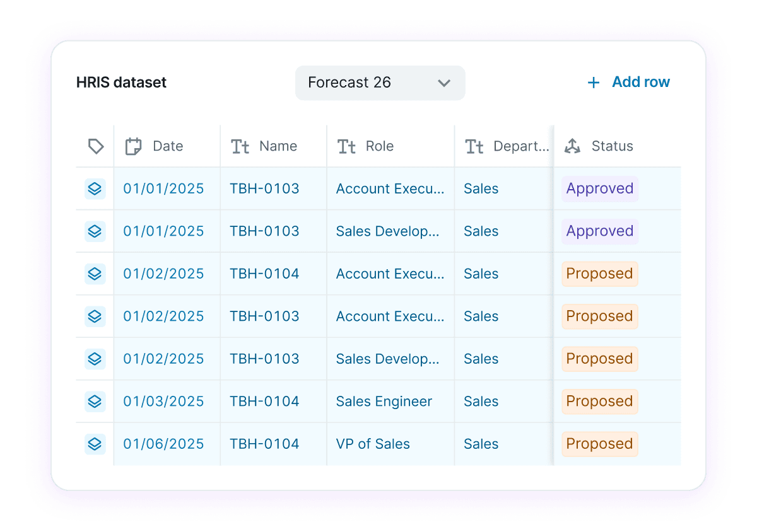The image size is (757, 532).
Task: Click the text-type icon next to Department
Action: click(474, 146)
